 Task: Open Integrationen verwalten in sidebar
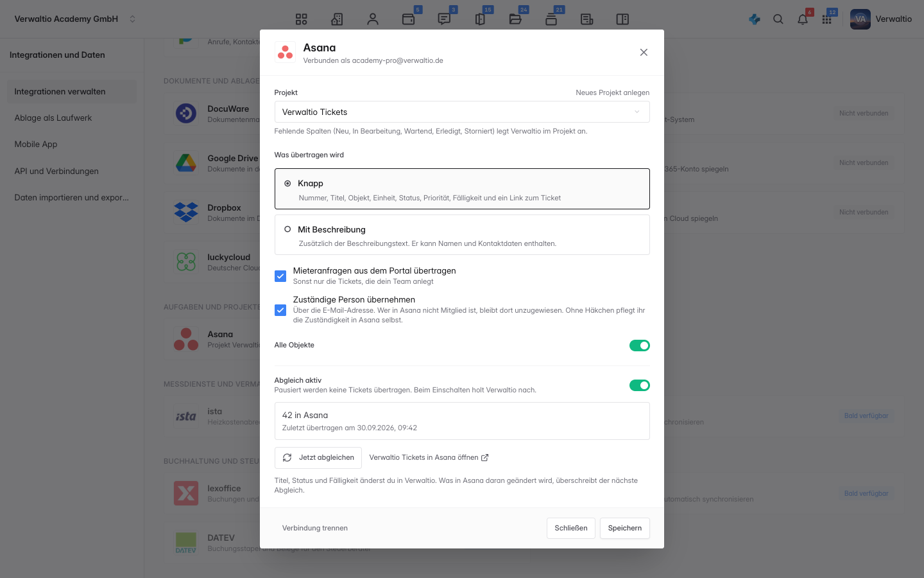pos(72,92)
